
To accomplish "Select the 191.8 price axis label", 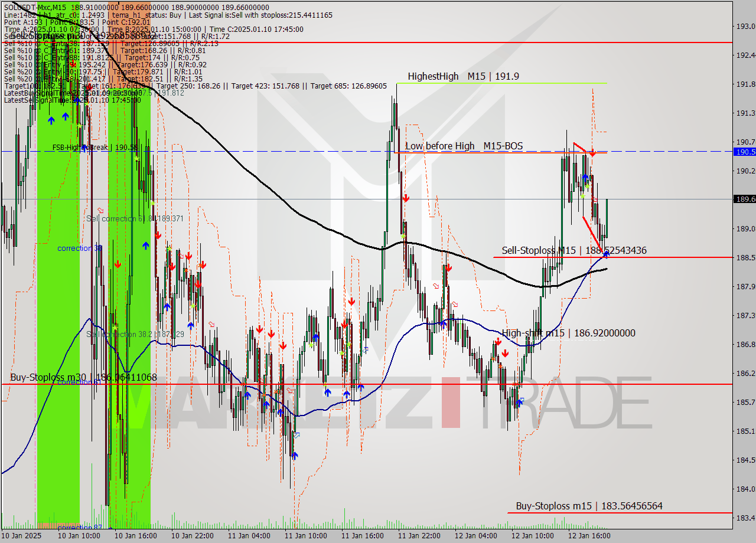I will click(x=745, y=84).
